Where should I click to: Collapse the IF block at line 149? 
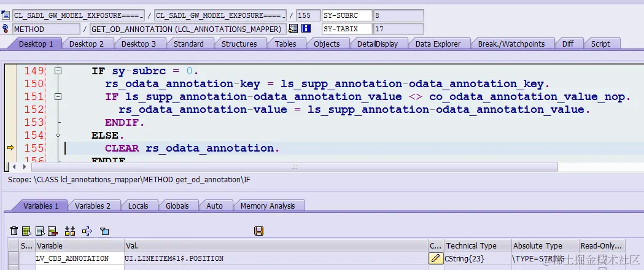point(58,71)
